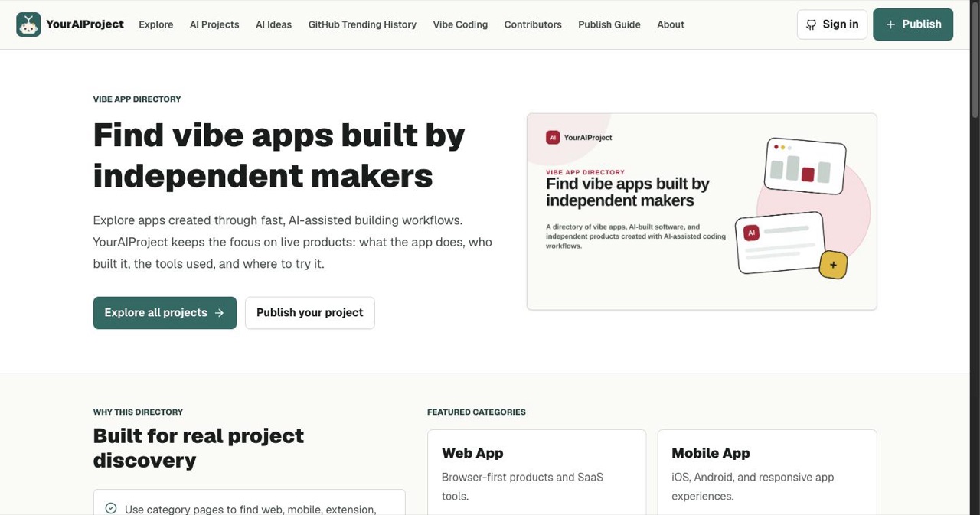Click 'Find vibe apps built by independent makers' heading

279,155
